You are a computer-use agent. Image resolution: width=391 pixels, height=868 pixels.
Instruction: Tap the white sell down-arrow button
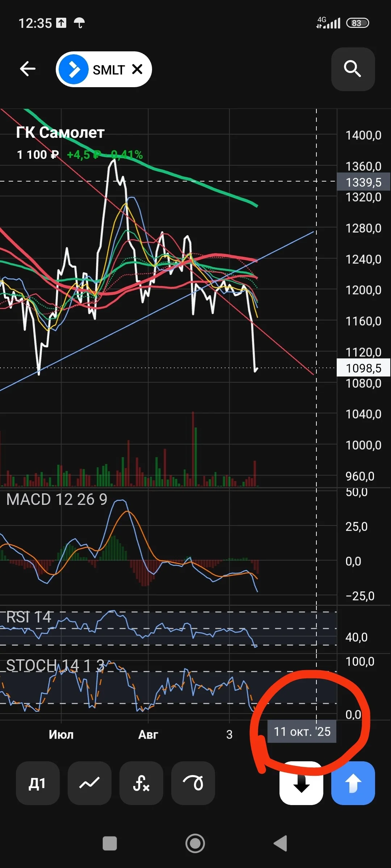301,783
